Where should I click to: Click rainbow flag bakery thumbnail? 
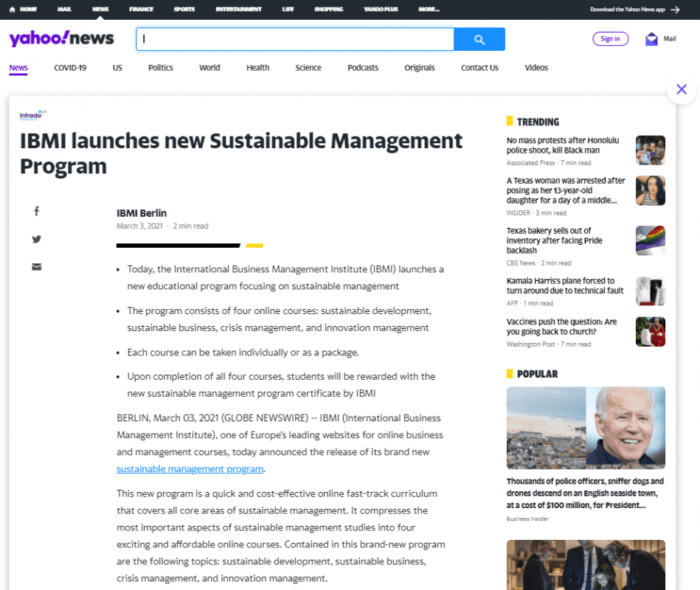coord(651,240)
